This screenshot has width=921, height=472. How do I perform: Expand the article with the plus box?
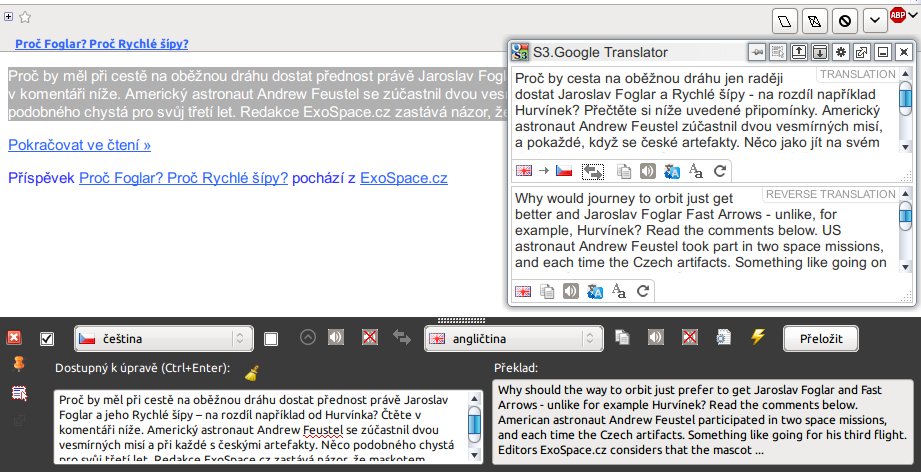[8, 16]
